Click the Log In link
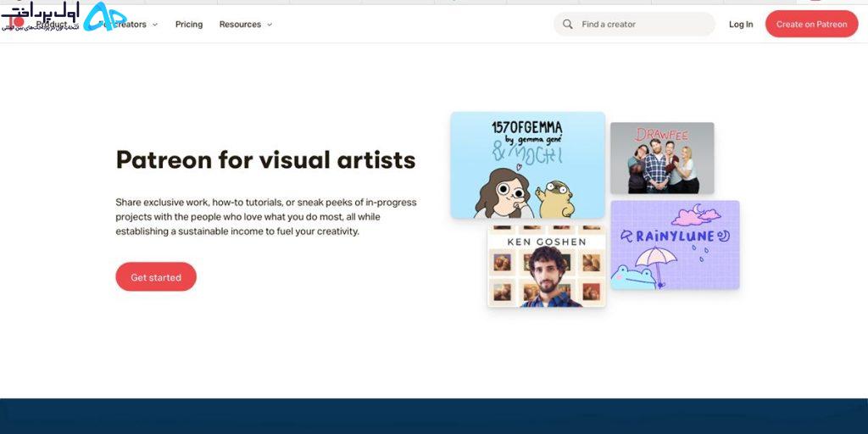Screen dimensions: 868x434 tap(741, 25)
